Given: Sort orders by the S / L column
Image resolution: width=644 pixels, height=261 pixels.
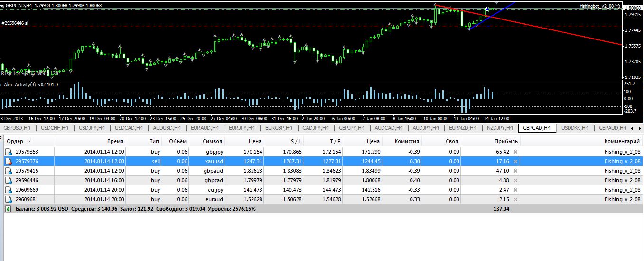Looking at the screenshot, I should point(284,141).
